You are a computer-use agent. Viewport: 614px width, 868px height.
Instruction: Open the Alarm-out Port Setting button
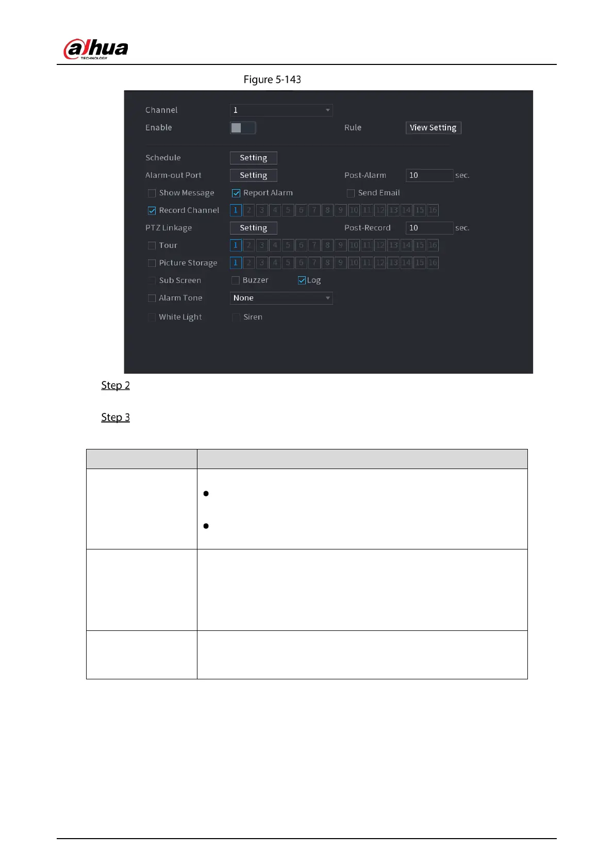[253, 175]
